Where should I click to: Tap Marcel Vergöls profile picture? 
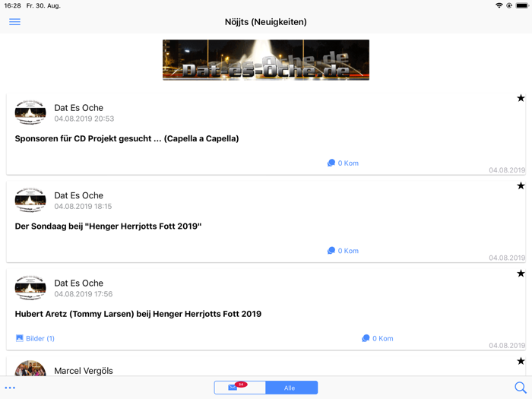30,368
